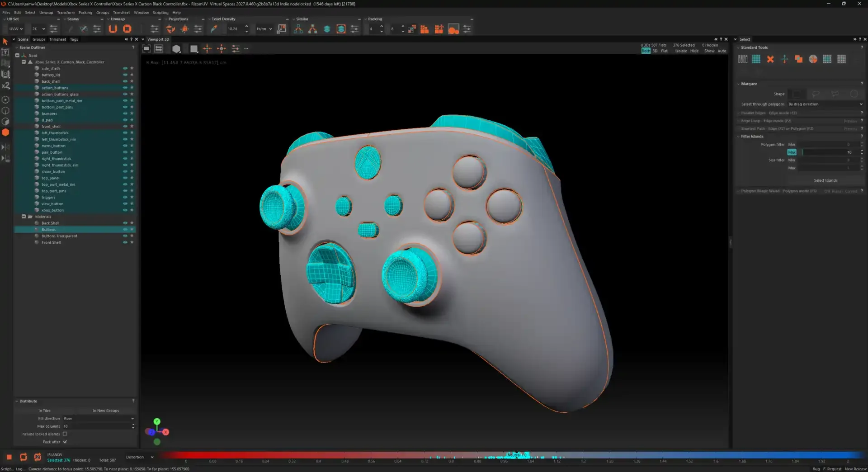Open the Fill direction Row dropdown
Image resolution: width=868 pixels, height=472 pixels.
tap(99, 419)
